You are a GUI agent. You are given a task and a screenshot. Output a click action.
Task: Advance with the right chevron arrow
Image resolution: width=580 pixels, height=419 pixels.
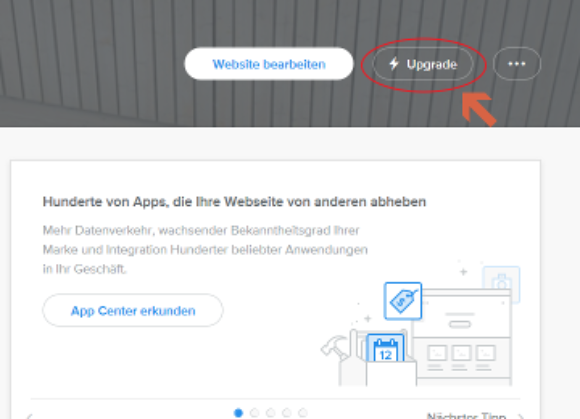pyautogui.click(x=521, y=416)
